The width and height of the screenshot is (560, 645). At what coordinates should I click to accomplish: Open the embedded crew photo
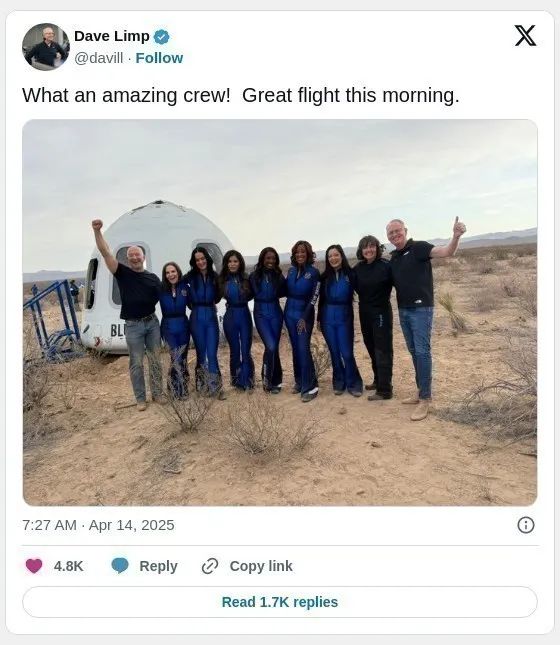(x=280, y=313)
